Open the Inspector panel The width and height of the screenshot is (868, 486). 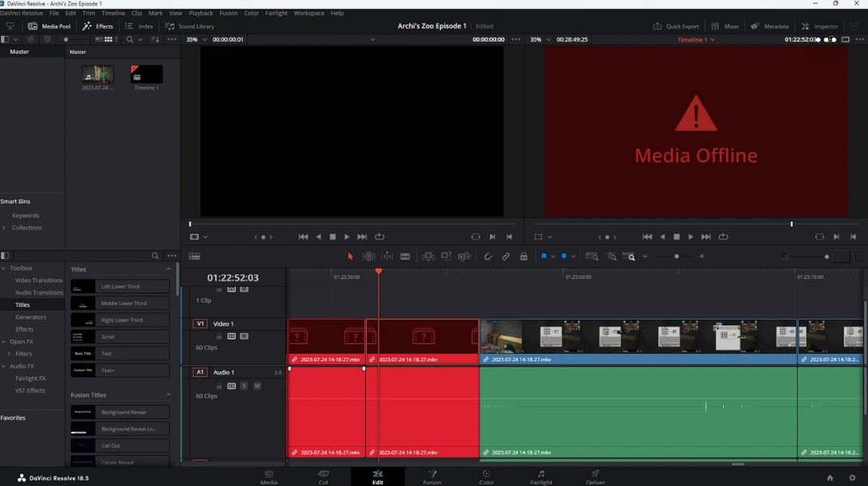coord(819,26)
